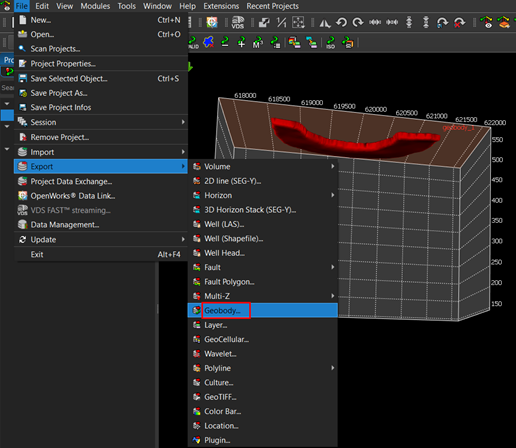The height and width of the screenshot is (448, 516).
Task: Click the geobody list toolbar icon
Action: click(275, 42)
